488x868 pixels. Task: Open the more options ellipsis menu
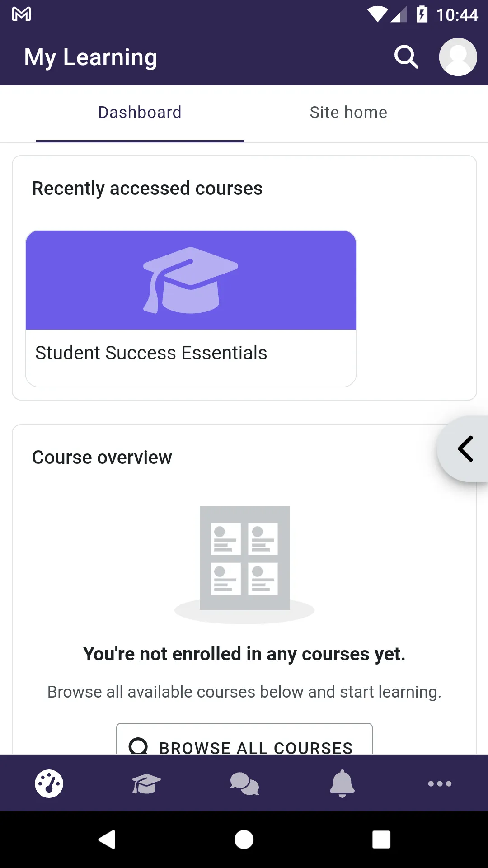click(x=440, y=783)
